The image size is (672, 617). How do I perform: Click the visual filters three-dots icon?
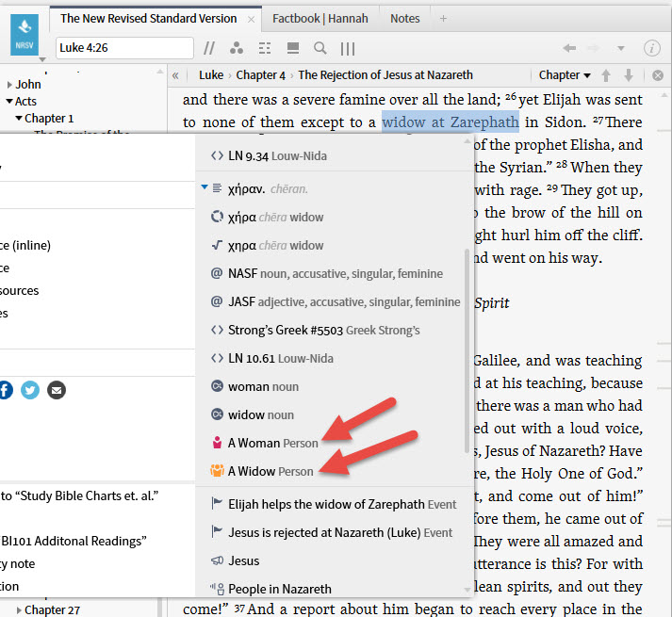[237, 48]
